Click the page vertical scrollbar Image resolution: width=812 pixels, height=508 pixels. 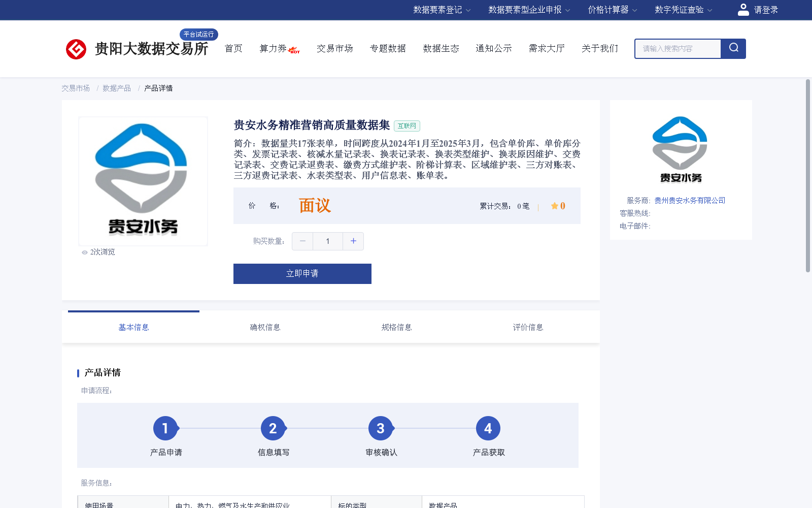click(x=808, y=176)
